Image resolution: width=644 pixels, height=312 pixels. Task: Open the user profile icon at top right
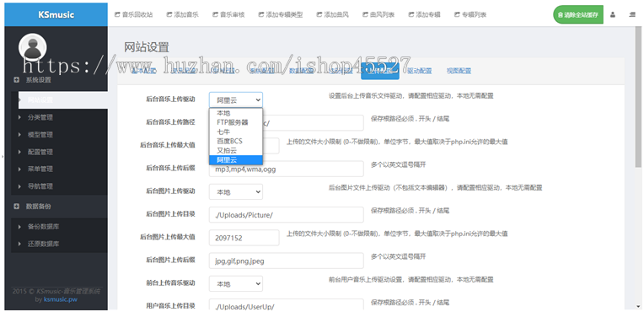[x=613, y=14]
